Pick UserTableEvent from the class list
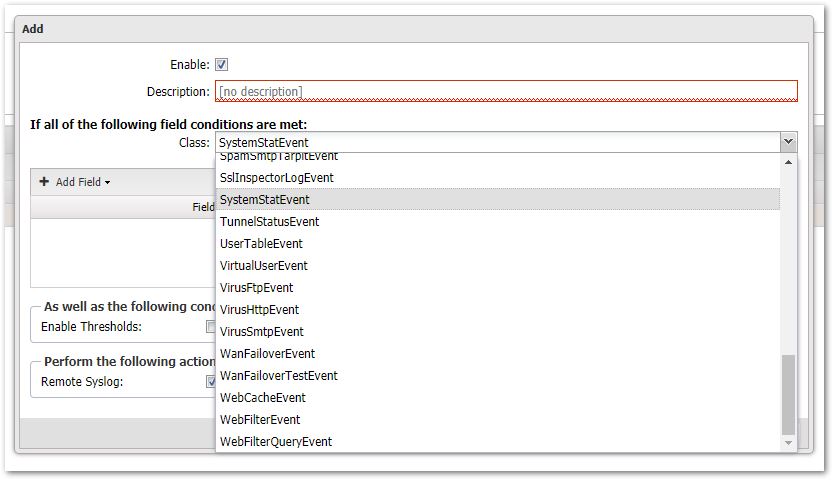The width and height of the screenshot is (833, 480). click(261, 244)
